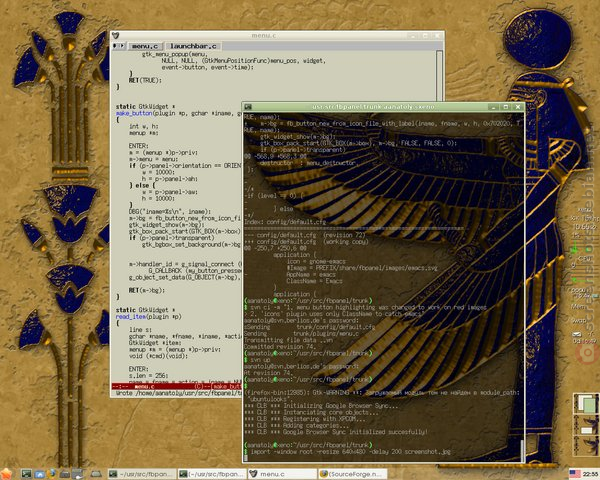Switch to the menu.c buffer tab

click(145, 46)
